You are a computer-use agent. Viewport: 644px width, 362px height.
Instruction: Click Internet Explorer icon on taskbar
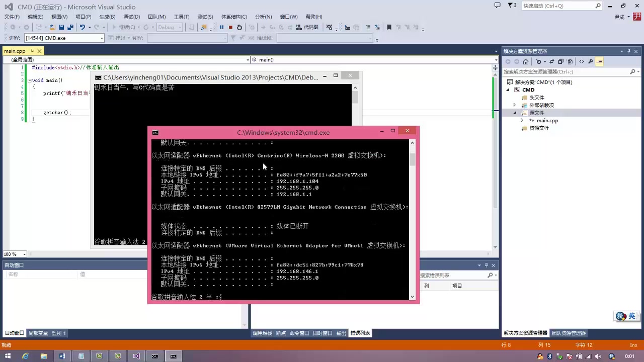point(25,356)
